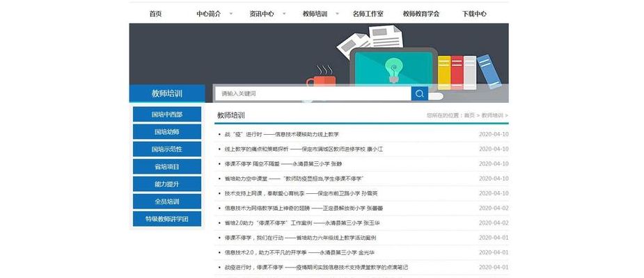644x278 pixels.
Task: Open article 线上教学的痛点和策略探析
Action: point(304,149)
